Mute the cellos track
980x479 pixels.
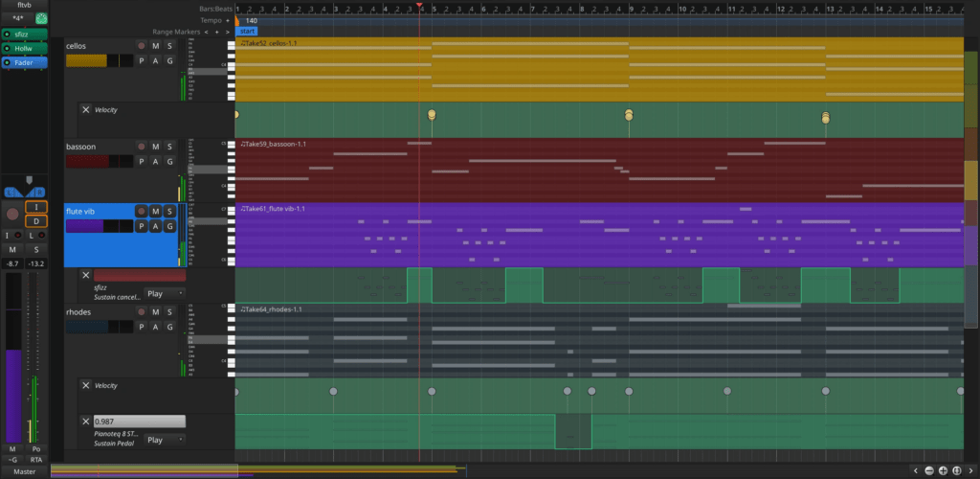[156, 46]
